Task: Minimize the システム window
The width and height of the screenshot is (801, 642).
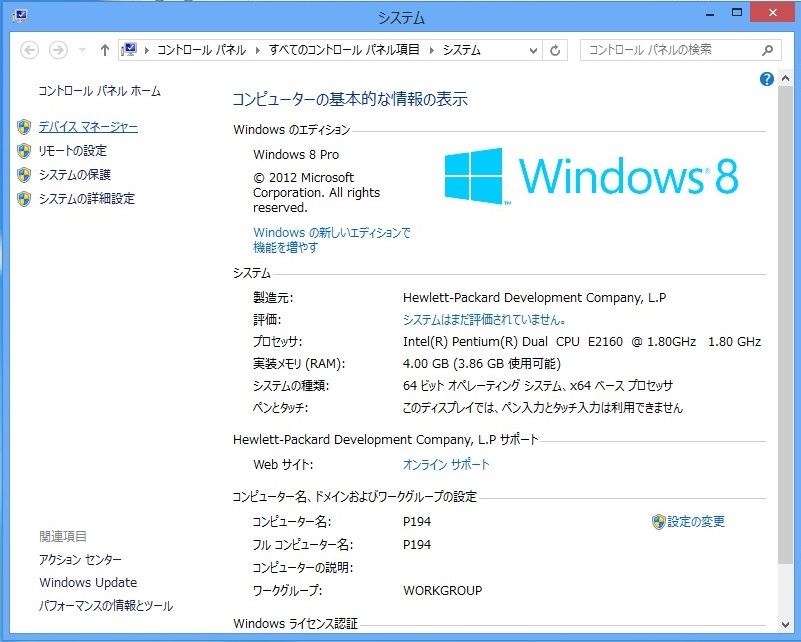Action: click(710, 14)
